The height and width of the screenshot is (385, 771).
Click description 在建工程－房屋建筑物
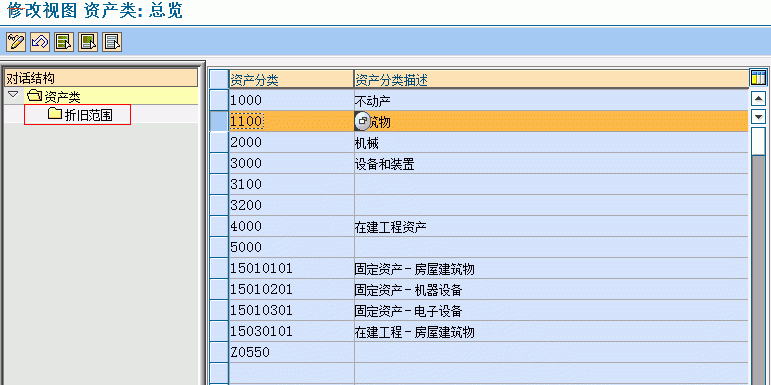[551, 331]
